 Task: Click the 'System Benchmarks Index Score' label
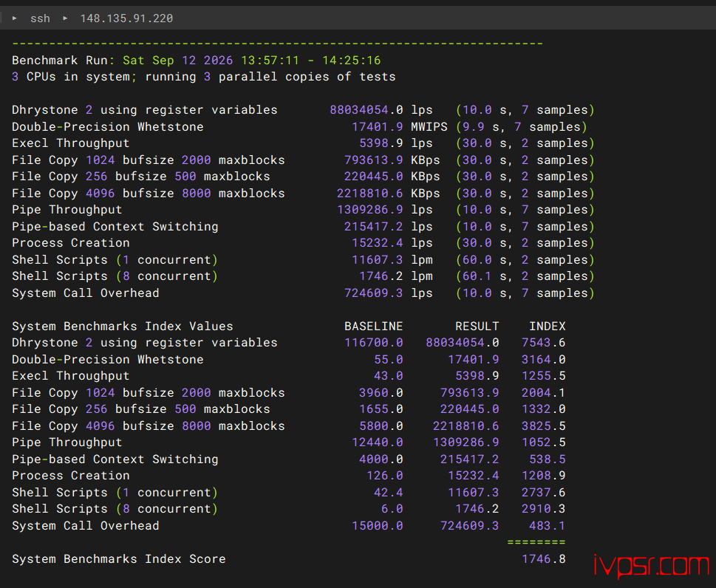click(x=119, y=559)
